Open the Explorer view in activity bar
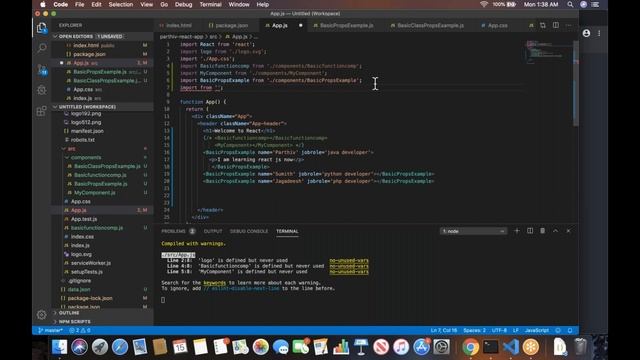 (42, 28)
